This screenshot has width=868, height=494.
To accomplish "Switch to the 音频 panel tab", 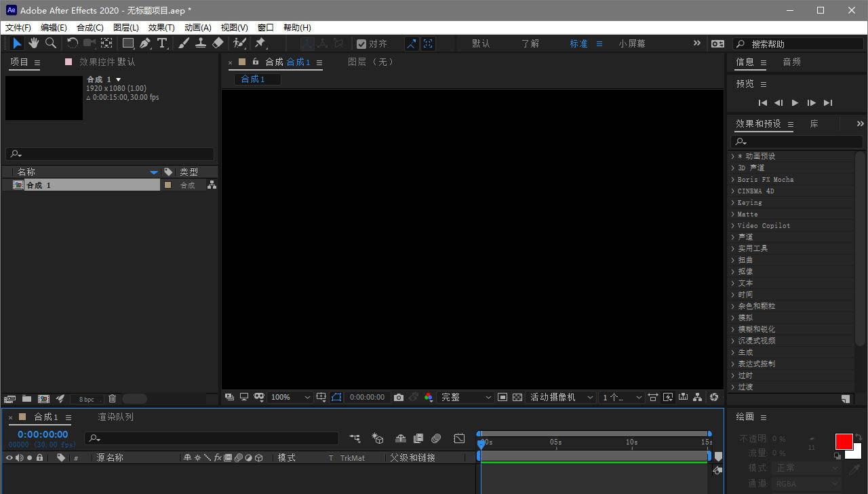I will pos(791,62).
